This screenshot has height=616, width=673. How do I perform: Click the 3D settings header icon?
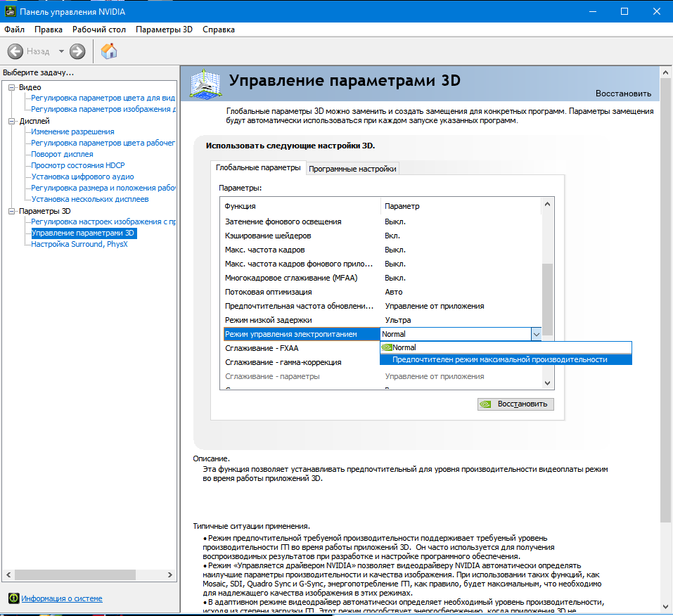pyautogui.click(x=205, y=84)
